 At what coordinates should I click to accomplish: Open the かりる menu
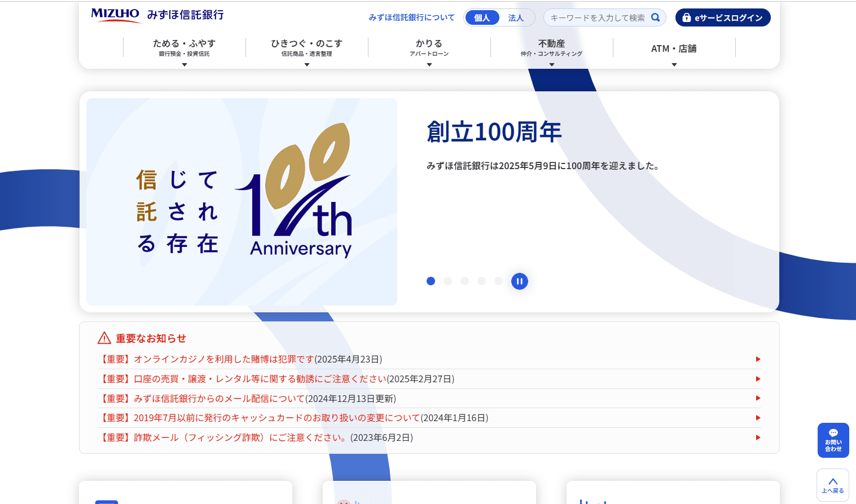429,48
